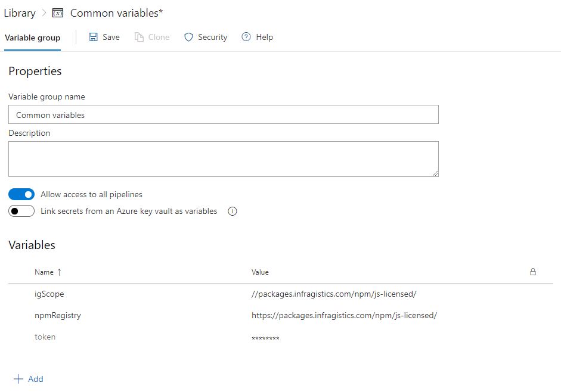
Task: Click the Variable group name input field
Action: tap(222, 114)
